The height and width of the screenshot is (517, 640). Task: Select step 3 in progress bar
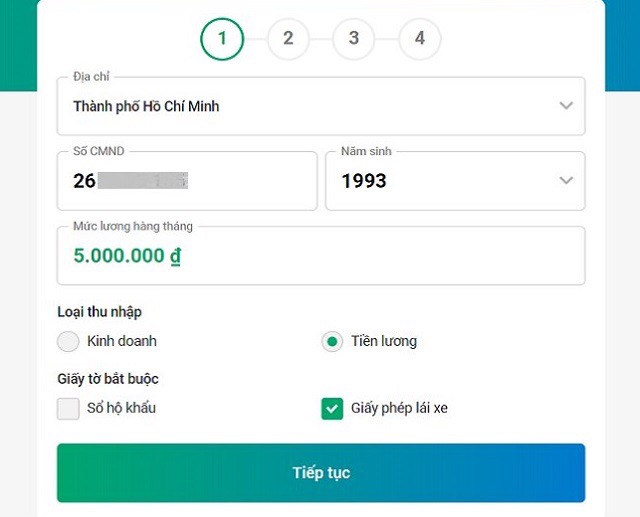(x=354, y=39)
